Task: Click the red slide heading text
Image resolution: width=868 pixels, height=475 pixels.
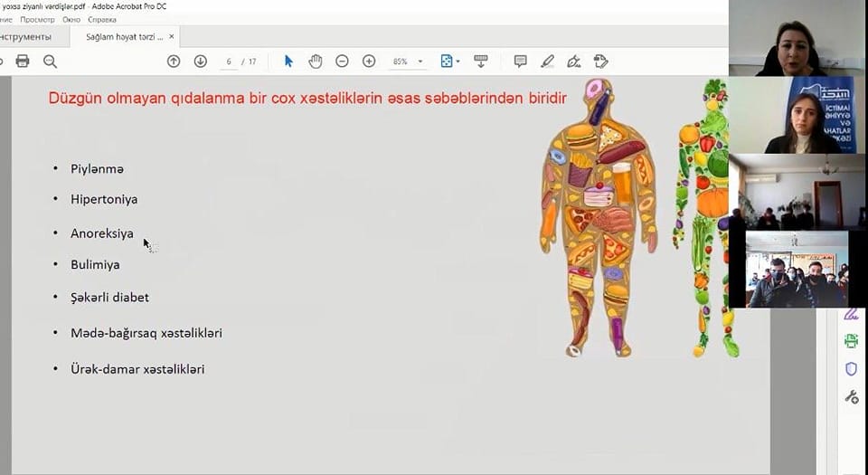Action: 307,99
